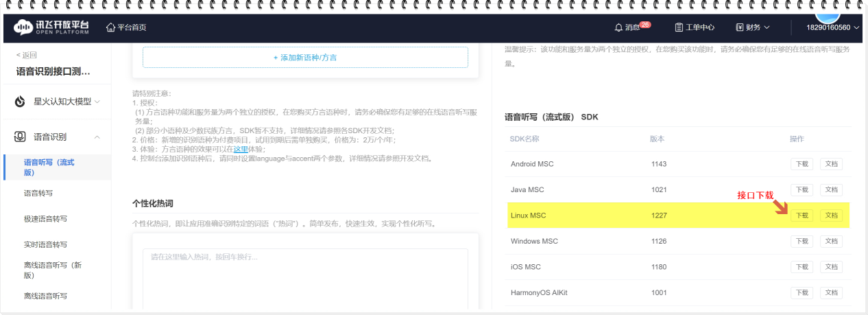Select 语音转写 in the sidebar
868x315 pixels.
pos(38,194)
